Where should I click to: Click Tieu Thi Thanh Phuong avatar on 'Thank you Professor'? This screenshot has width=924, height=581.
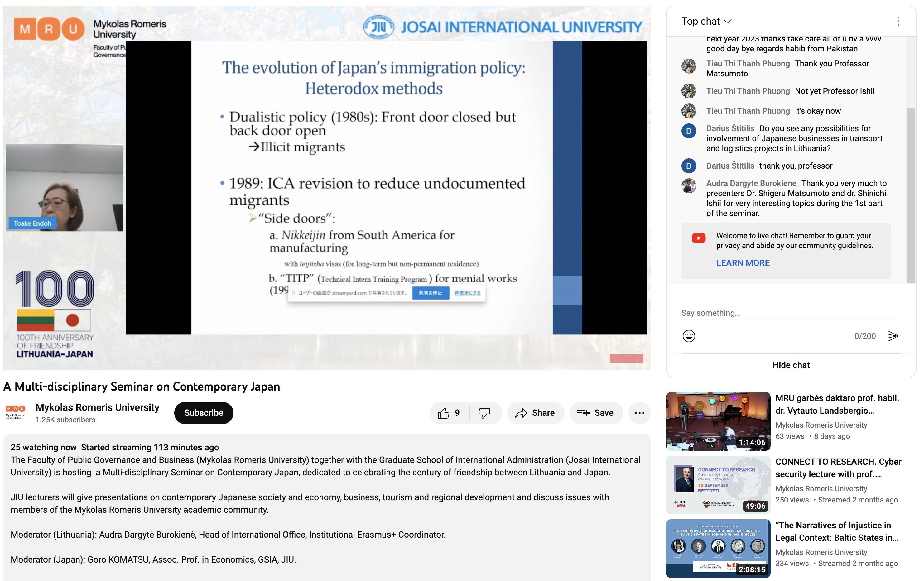[689, 66]
